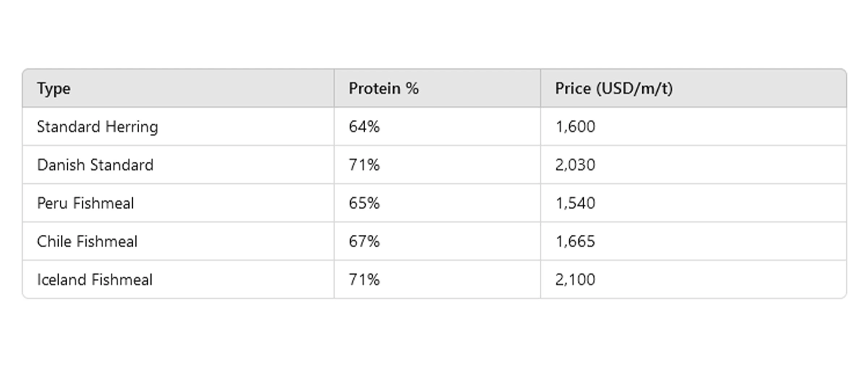This screenshot has height=375, width=868.
Task: Click the Protein % column header
Action: (383, 89)
